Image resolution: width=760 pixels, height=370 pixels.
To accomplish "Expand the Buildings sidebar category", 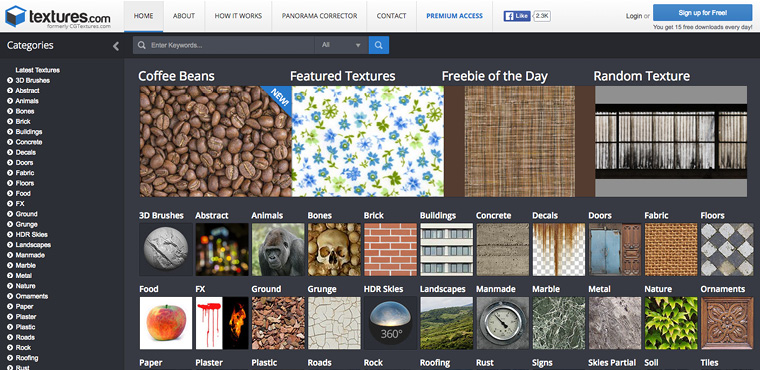I will 10,132.
